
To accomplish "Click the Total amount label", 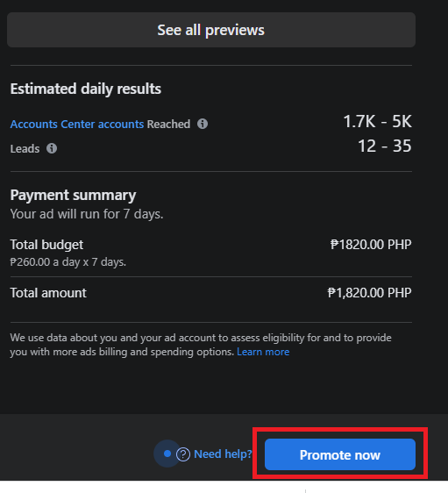I will (48, 293).
